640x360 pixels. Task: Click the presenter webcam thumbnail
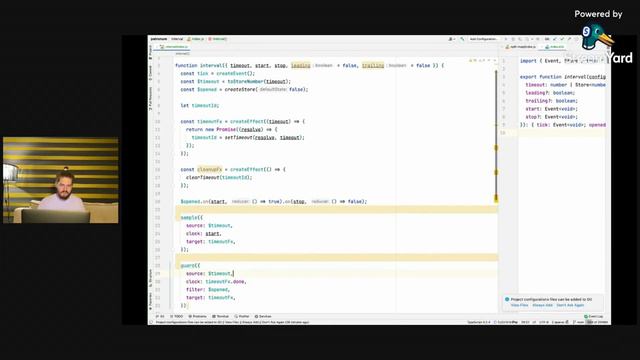[61, 180]
